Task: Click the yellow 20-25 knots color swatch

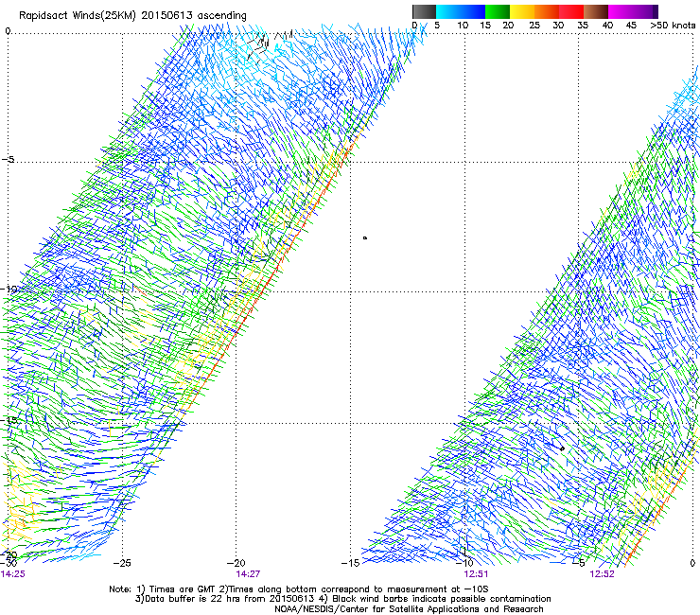Action: pos(522,11)
